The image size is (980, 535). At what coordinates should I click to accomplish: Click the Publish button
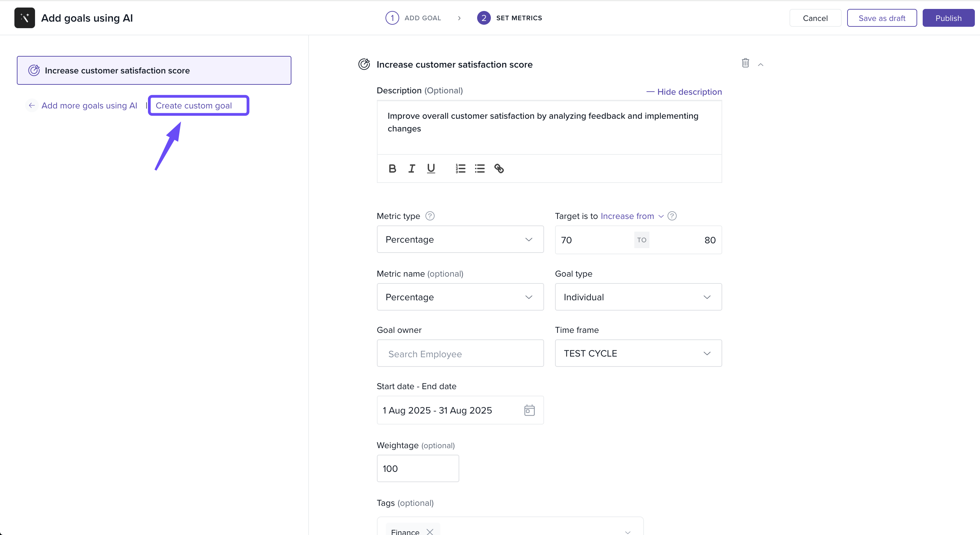pos(948,18)
